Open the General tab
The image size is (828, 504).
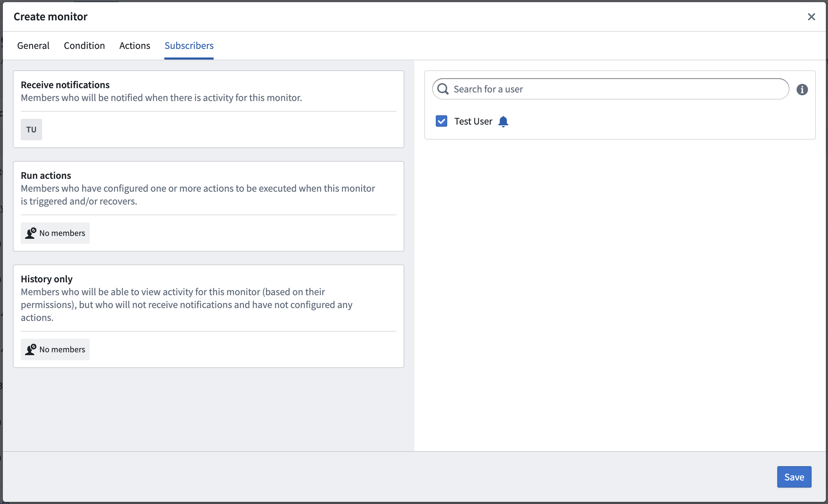tap(33, 46)
